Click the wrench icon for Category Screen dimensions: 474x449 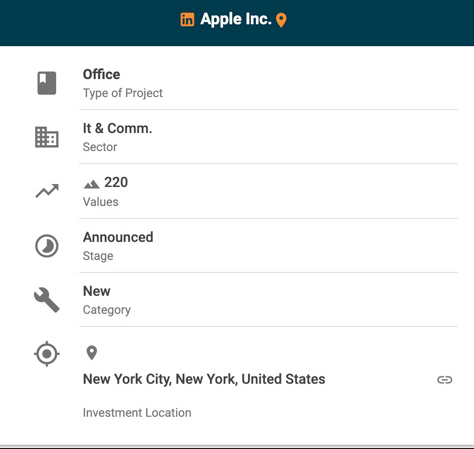tap(47, 300)
